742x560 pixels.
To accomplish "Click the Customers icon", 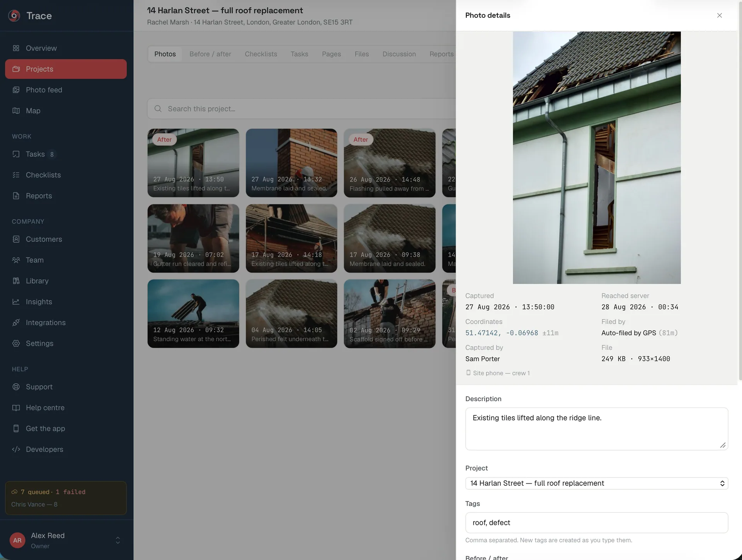I will [x=16, y=239].
